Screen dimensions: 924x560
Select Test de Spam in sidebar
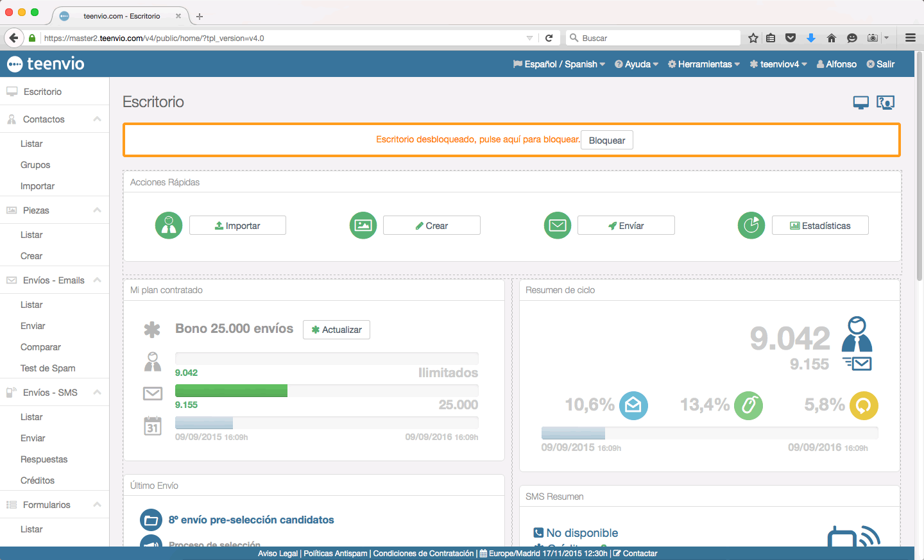click(x=48, y=368)
